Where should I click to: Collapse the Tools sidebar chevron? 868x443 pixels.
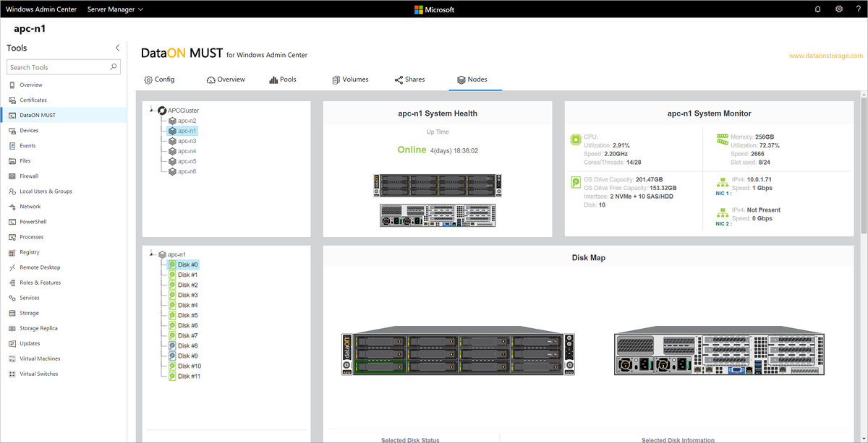click(x=118, y=48)
